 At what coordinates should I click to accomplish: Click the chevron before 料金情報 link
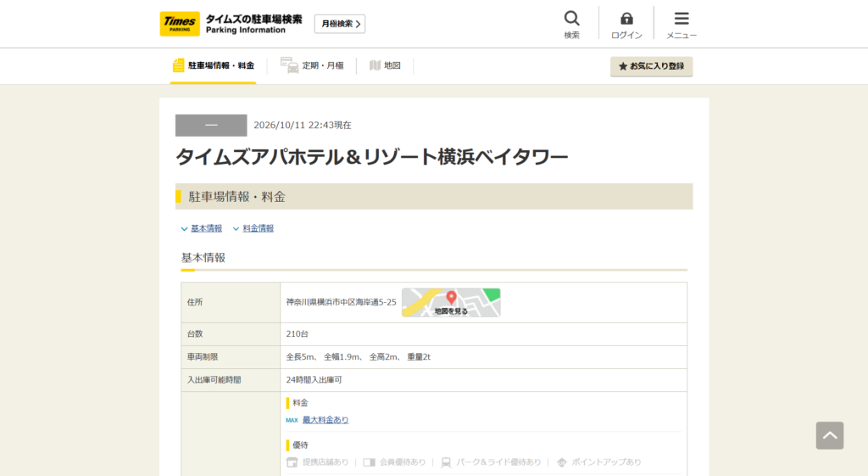click(236, 229)
